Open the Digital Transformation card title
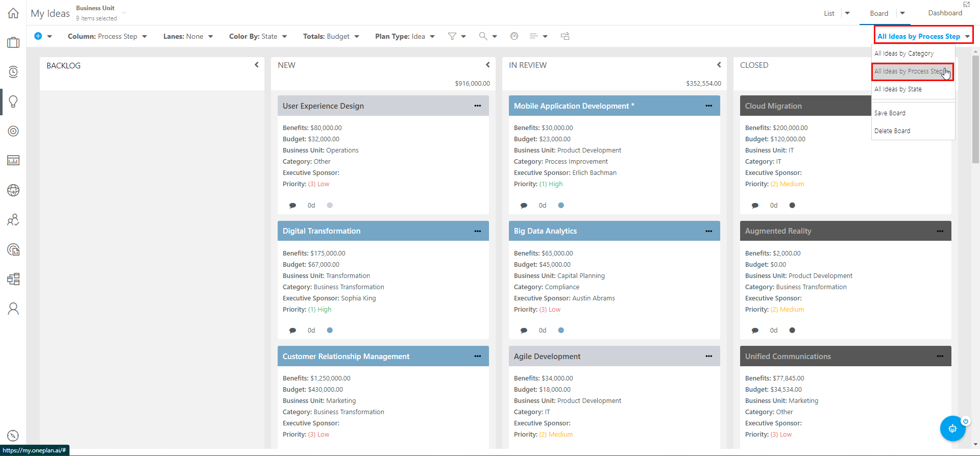Screen dimensions: 980x456 tap(322, 231)
